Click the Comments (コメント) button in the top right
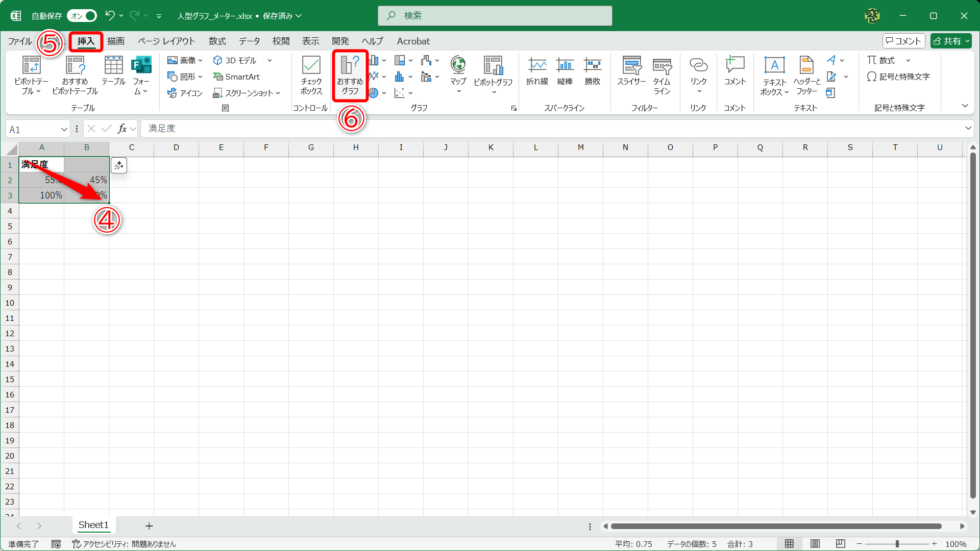 tap(903, 41)
